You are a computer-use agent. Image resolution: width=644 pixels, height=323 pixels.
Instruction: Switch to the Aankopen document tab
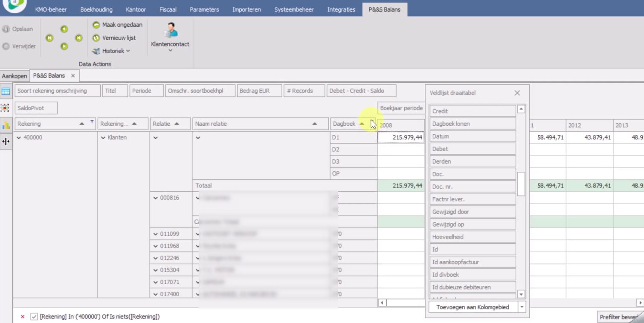point(14,76)
